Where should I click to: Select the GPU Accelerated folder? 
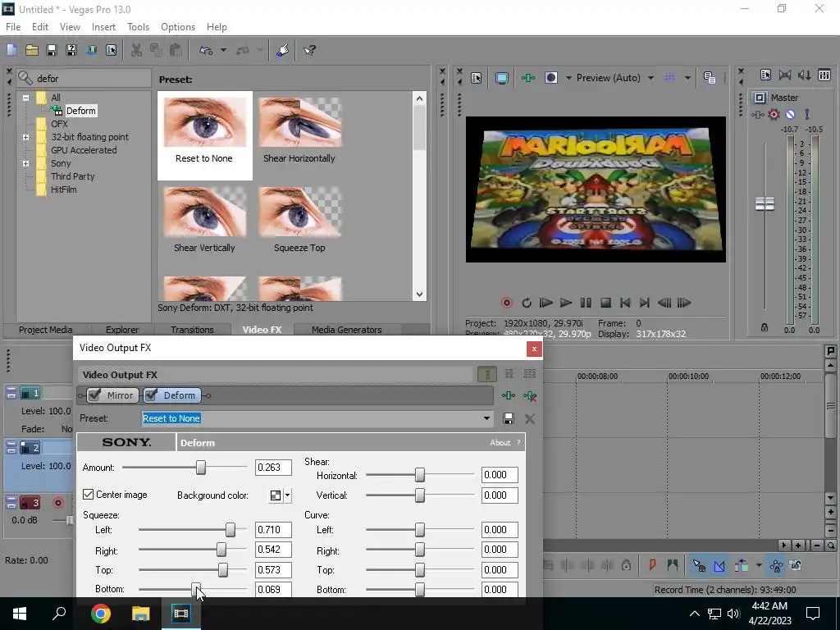click(84, 150)
